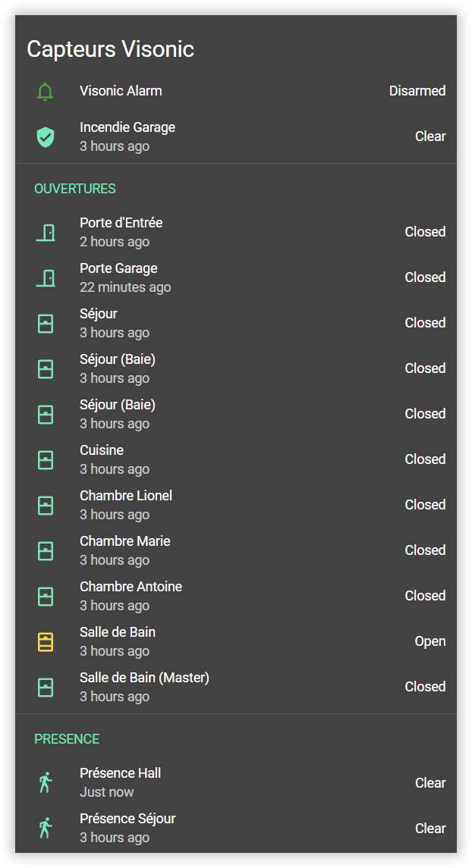Open the Chambre Marie sensor entry
This screenshot has width=472, height=868.
124,541
